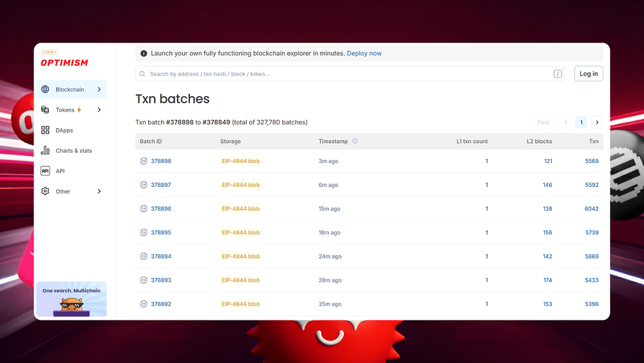Image resolution: width=644 pixels, height=363 pixels.
Task: Click EIP-4844 blob tag in row 378898
Action: [241, 161]
